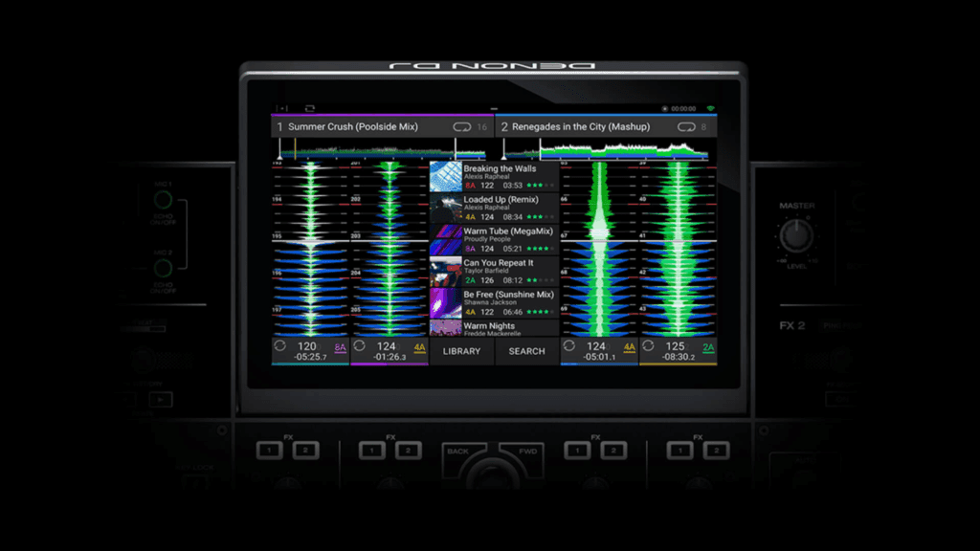Tap time remaining -08:30.2
980x551 pixels.
(679, 358)
